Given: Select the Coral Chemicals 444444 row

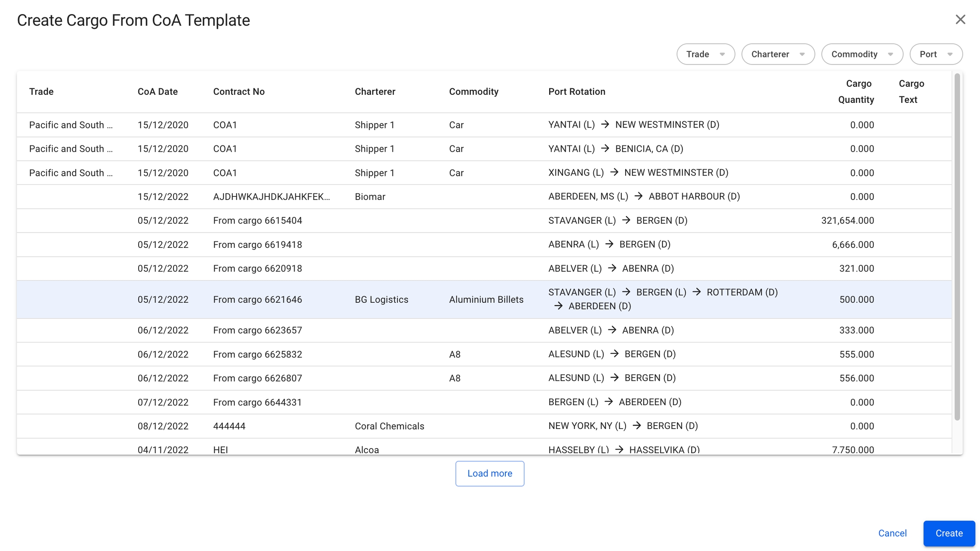Looking at the screenshot, I should click(389, 426).
